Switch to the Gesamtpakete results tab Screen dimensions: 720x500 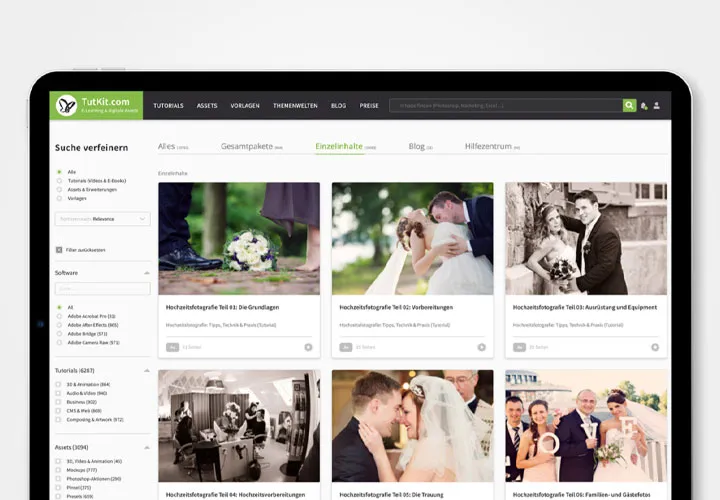pyautogui.click(x=252, y=146)
